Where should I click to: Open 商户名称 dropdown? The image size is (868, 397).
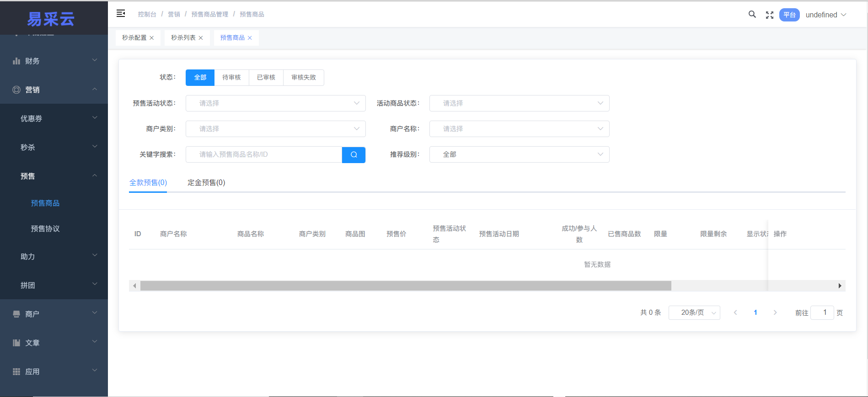pyautogui.click(x=520, y=129)
